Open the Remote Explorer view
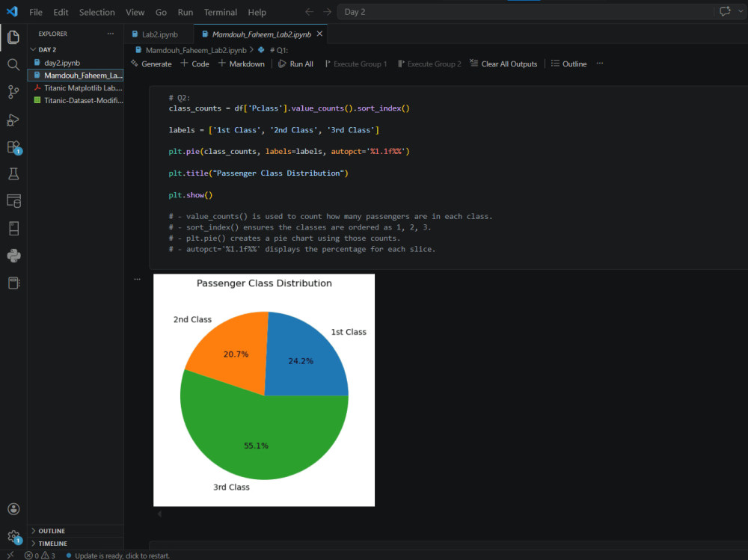 click(x=13, y=201)
